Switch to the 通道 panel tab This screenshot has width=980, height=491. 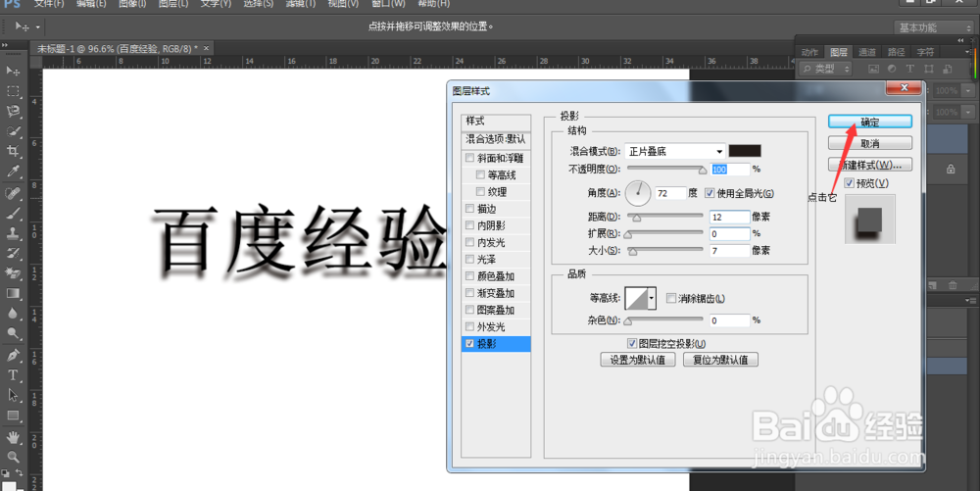click(x=867, y=52)
